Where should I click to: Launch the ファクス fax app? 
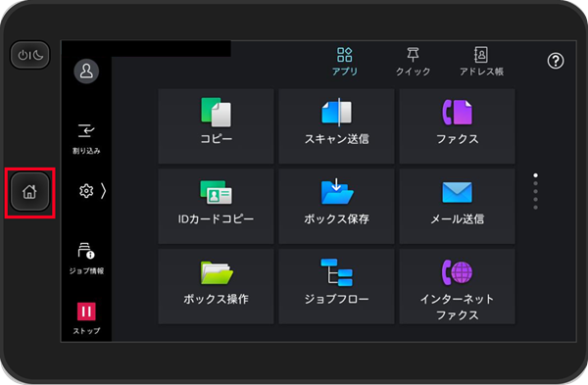coord(457,126)
